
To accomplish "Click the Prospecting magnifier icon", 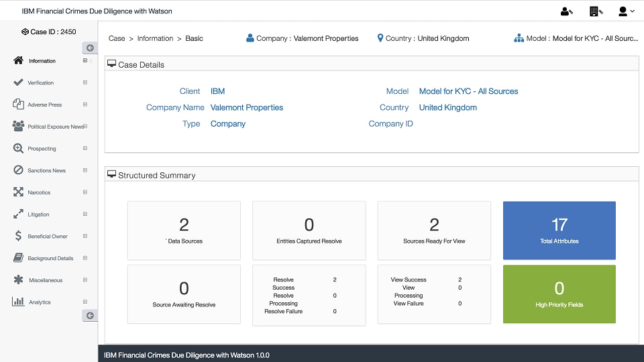I will tap(18, 148).
